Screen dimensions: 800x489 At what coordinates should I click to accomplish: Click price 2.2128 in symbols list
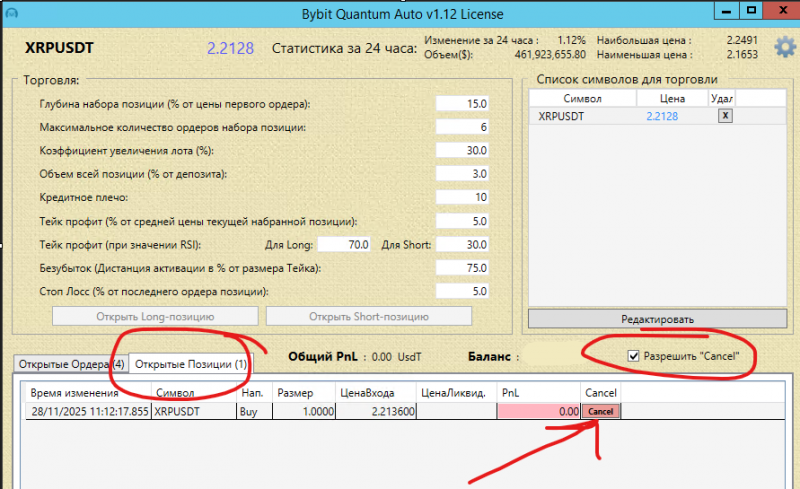[662, 116]
